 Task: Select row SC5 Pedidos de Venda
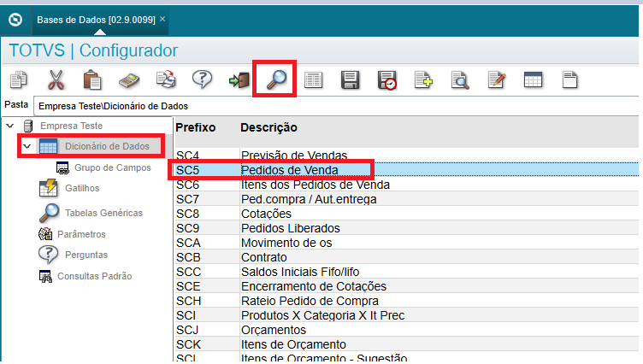pyautogui.click(x=407, y=170)
